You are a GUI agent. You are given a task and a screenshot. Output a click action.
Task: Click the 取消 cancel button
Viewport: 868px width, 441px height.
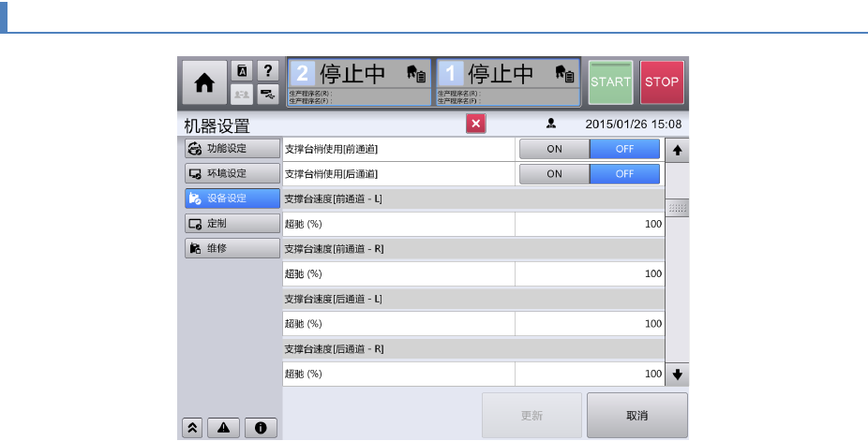(x=637, y=416)
